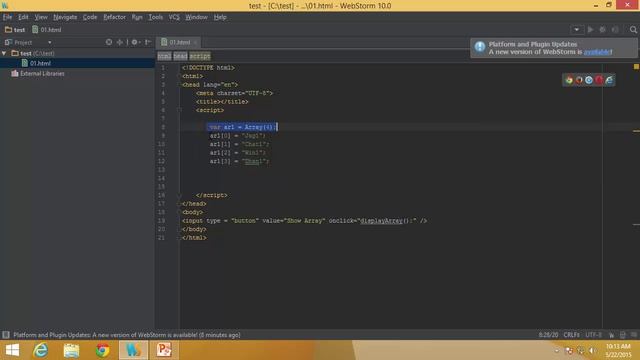The height and width of the screenshot is (360, 640).
Task: Click the CRLF line separator selector
Action: click(x=571, y=335)
